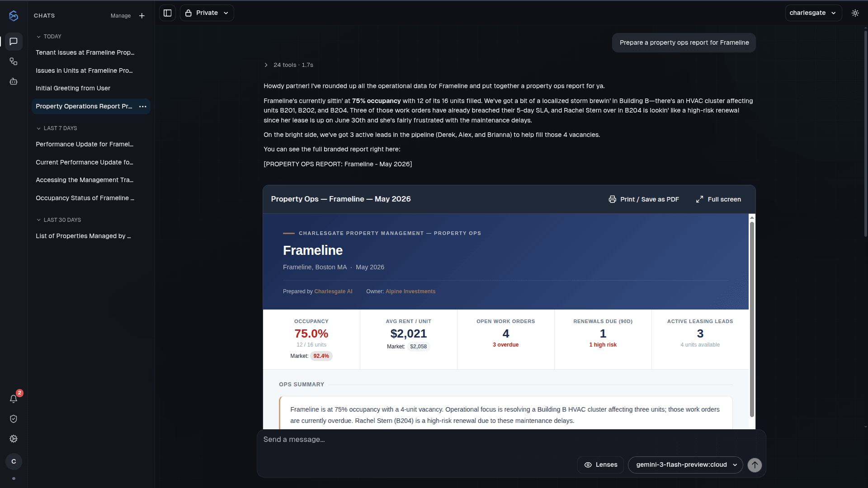Click the 92.4% market occupancy badge
Screen dimensions: 868x488
(x=321, y=356)
